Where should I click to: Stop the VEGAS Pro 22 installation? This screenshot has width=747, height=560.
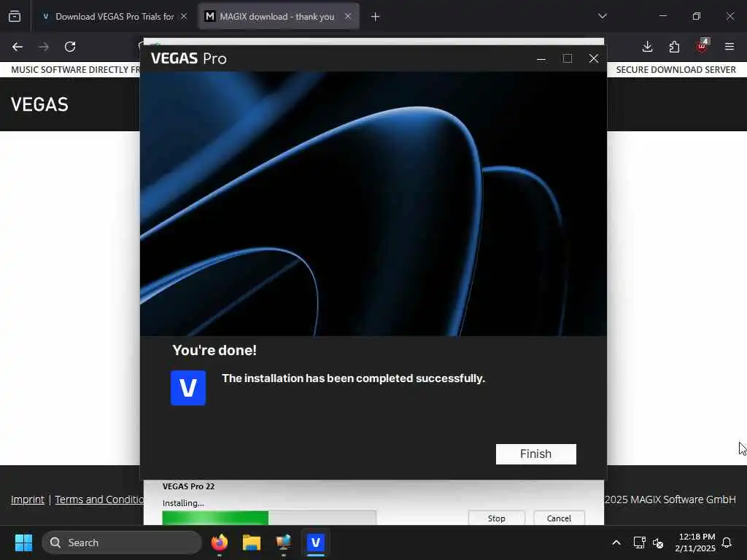tap(496, 518)
